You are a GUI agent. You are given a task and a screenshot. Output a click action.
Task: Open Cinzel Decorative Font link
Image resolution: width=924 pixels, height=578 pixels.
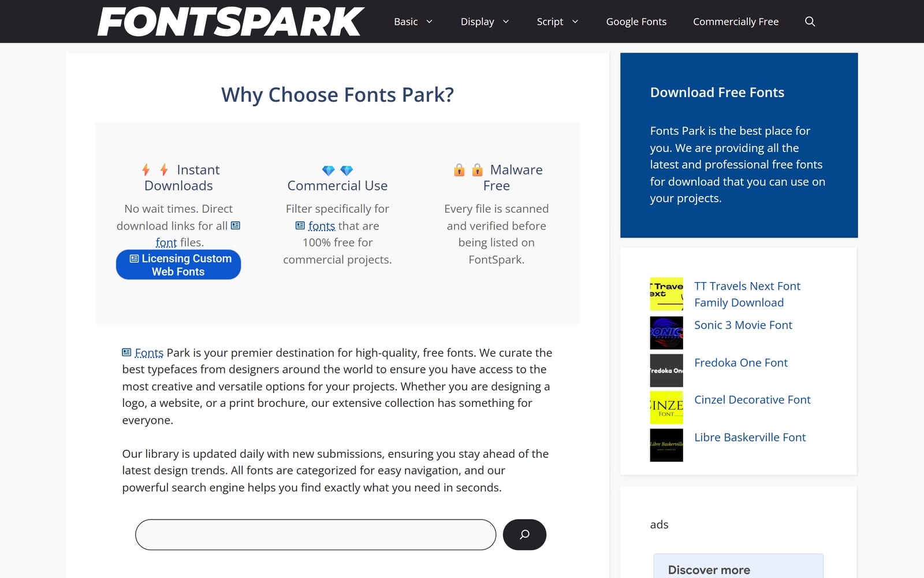tap(752, 399)
